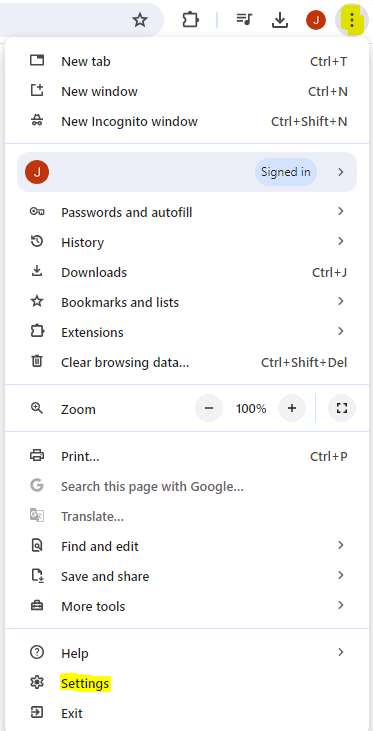Click the Save and share icon

tap(37, 576)
